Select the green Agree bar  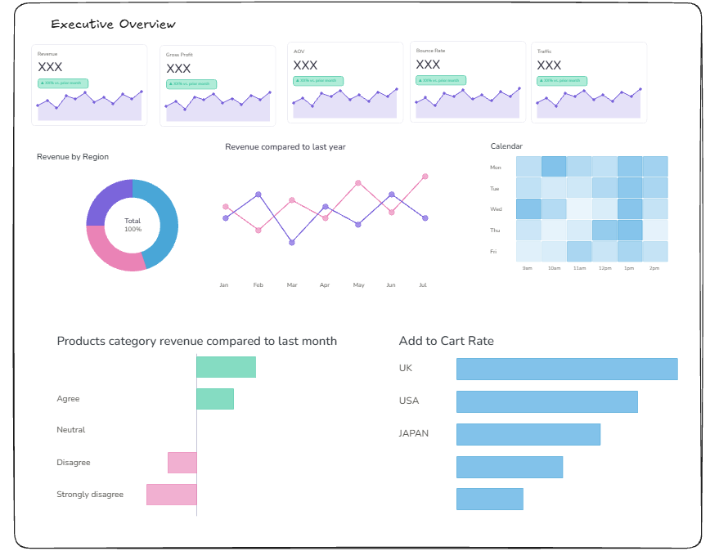point(215,399)
